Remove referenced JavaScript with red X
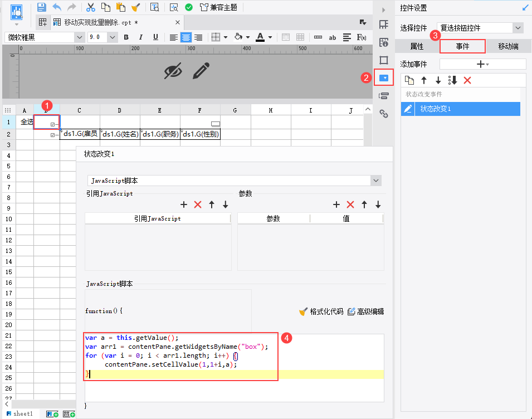Viewport: 532px width, 419px height. [x=198, y=204]
